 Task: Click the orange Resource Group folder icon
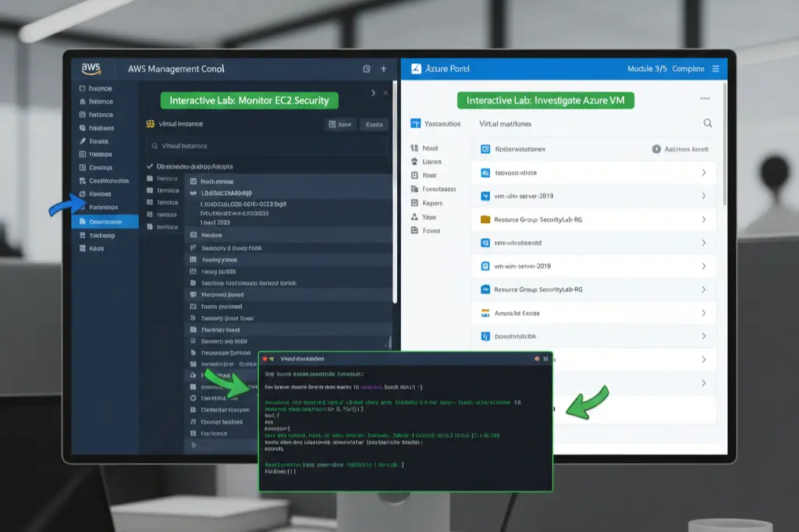click(x=483, y=220)
